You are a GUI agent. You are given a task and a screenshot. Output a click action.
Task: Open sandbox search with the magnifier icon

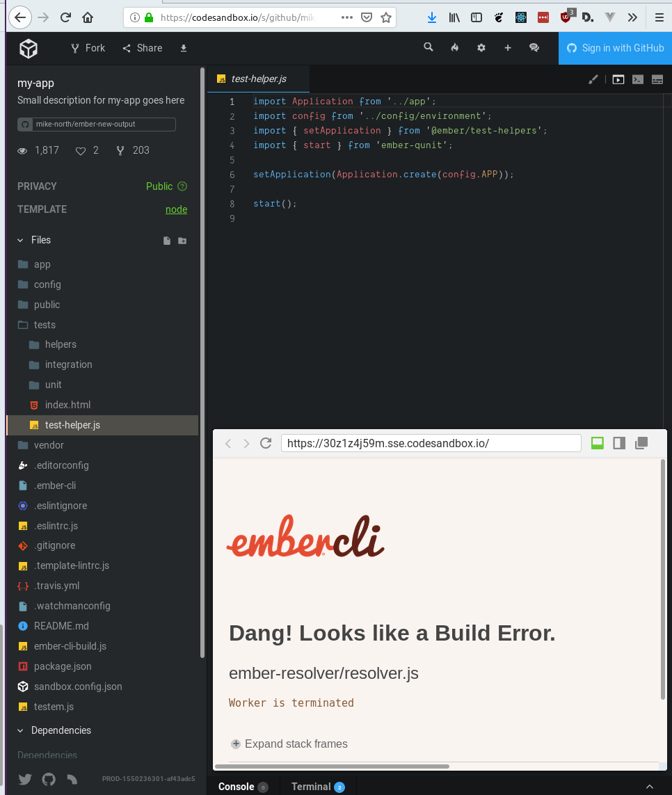pyautogui.click(x=428, y=47)
